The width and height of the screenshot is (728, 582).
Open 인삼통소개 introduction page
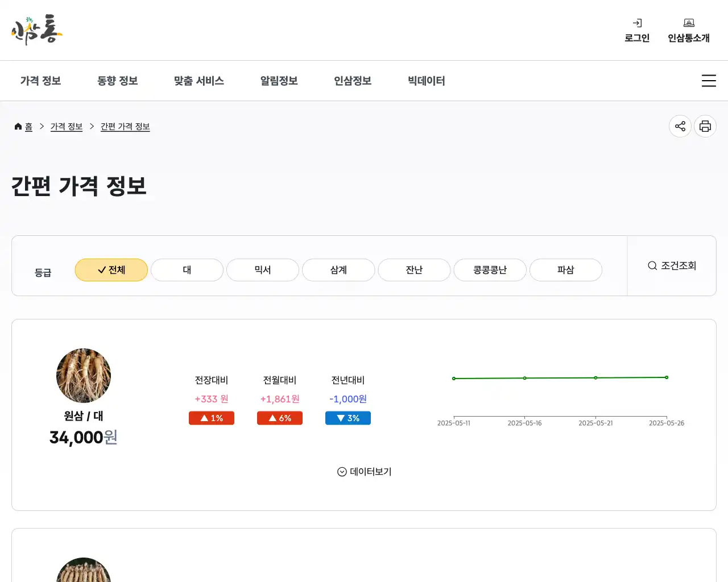689,31
